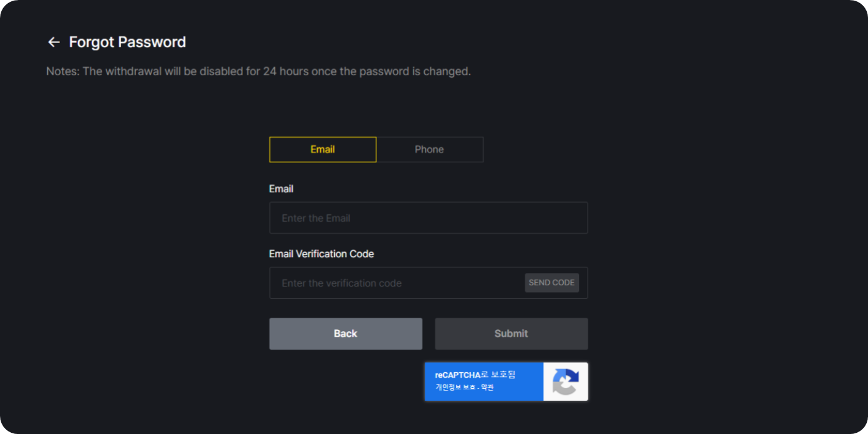This screenshot has width=868, height=434.
Task: Click the word Notes in the notice
Action: 61,71
